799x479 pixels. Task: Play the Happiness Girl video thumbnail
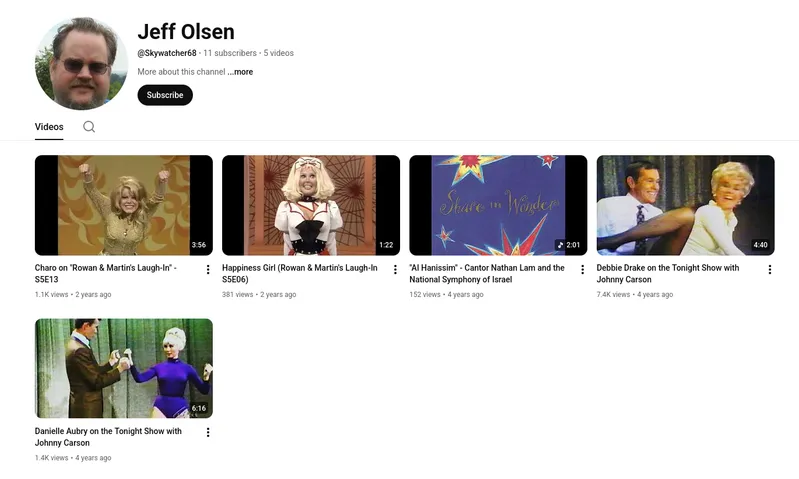pos(311,205)
